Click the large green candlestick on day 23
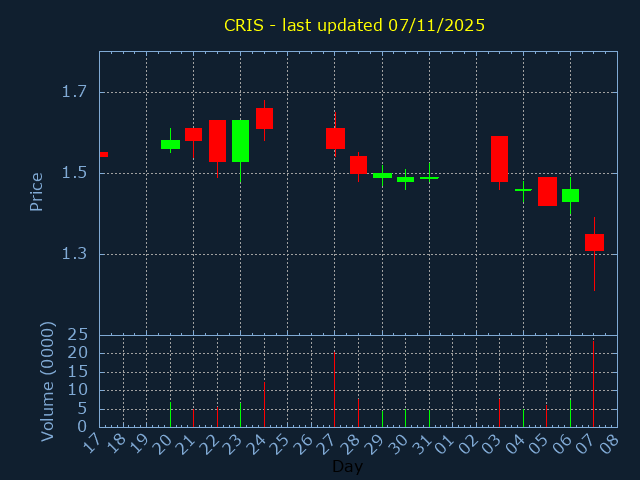Screen dimensions: 640x480 [x=240, y=141]
